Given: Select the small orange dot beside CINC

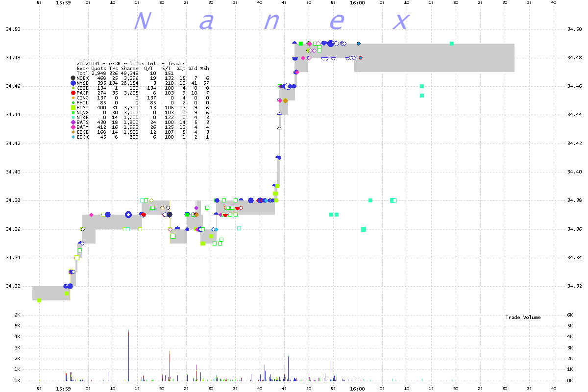Looking at the screenshot, I should pos(73,98).
